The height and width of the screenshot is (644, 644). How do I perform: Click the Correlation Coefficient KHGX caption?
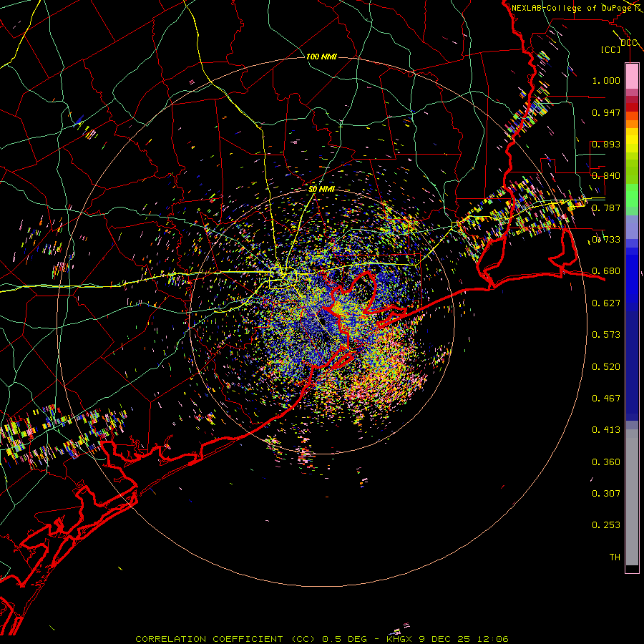322,639
